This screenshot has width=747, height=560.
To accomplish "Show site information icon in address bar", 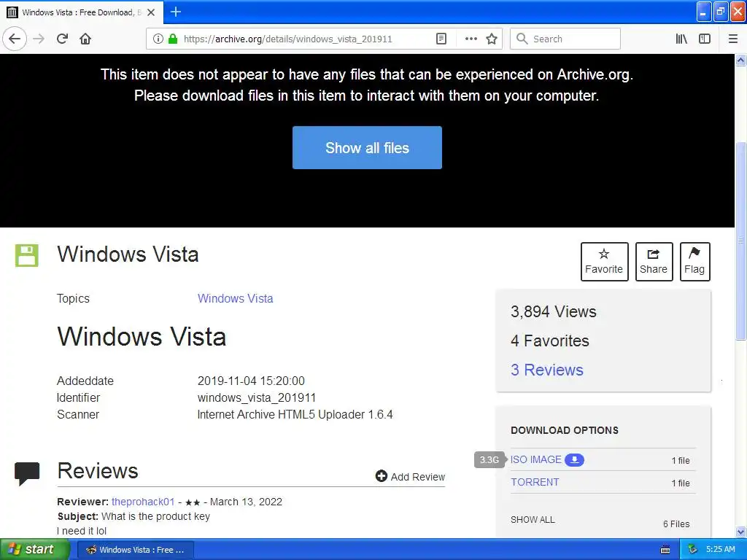I will pos(158,39).
